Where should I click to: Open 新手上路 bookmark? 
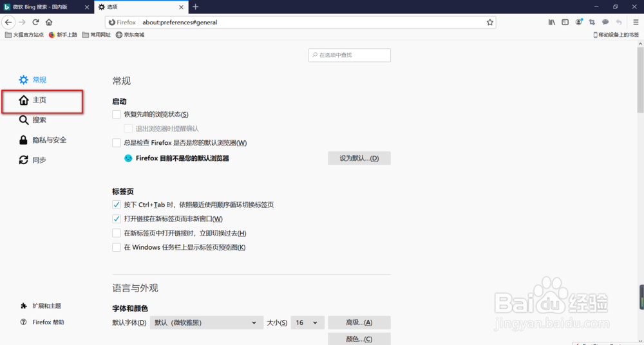[63, 35]
